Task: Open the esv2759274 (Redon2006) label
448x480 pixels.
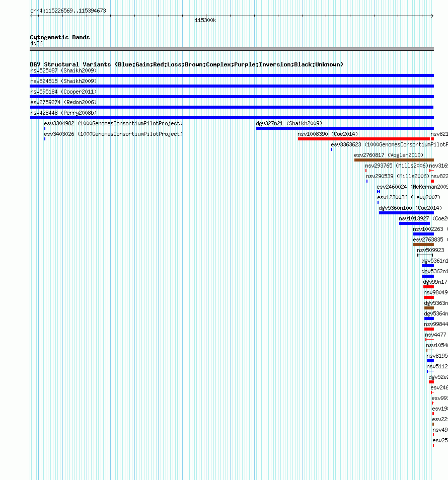Action: pyautogui.click(x=63, y=102)
